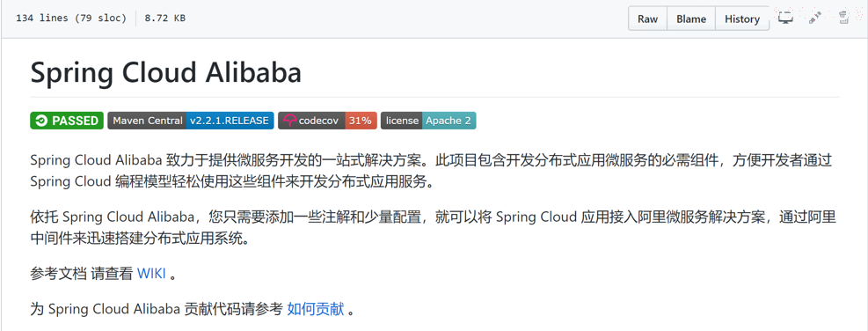Click the Spring Cloud Alibaba heading
868x331 pixels.
click(x=165, y=73)
